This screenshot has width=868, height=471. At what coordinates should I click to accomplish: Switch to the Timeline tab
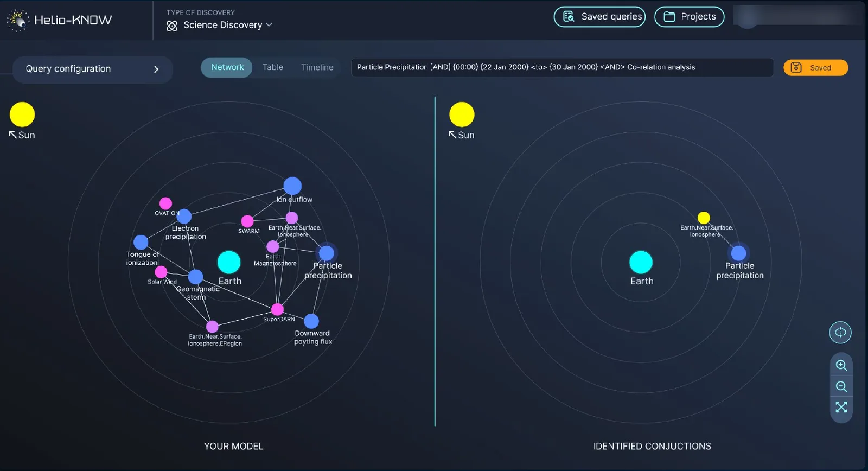[317, 67]
